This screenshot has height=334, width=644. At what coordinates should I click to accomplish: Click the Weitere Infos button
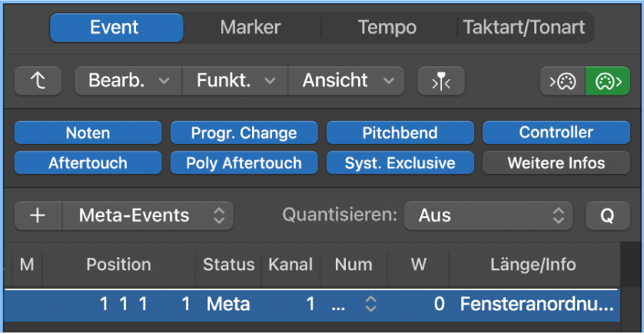[x=556, y=163]
